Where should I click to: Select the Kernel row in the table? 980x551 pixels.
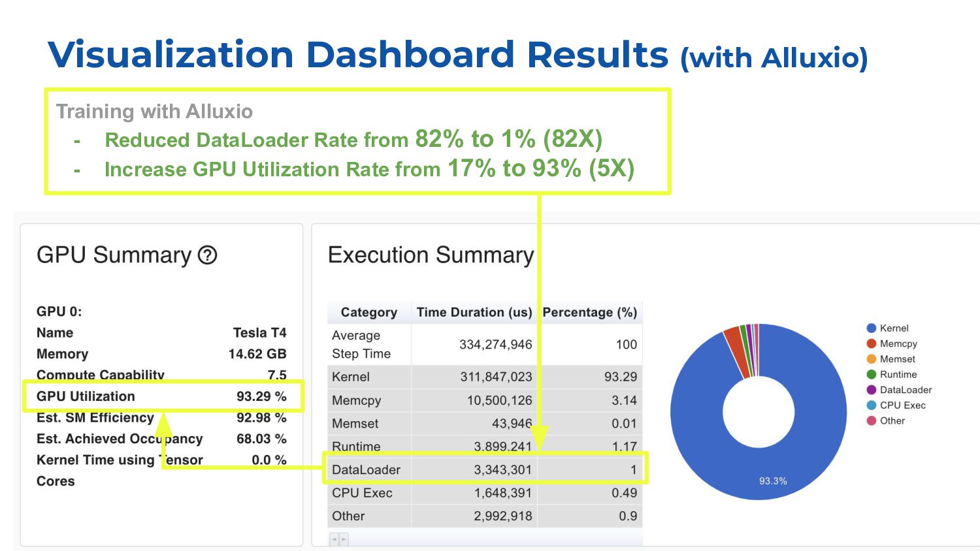485,377
